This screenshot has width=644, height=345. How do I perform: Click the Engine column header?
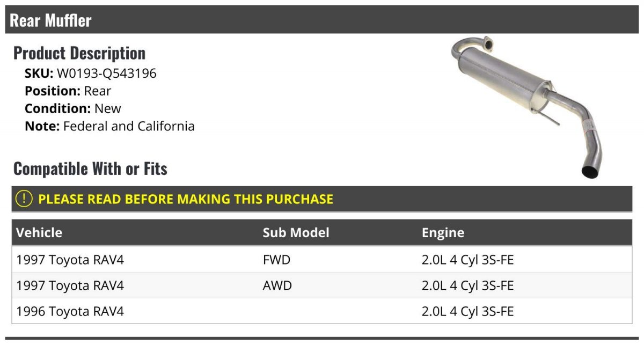[x=443, y=232]
